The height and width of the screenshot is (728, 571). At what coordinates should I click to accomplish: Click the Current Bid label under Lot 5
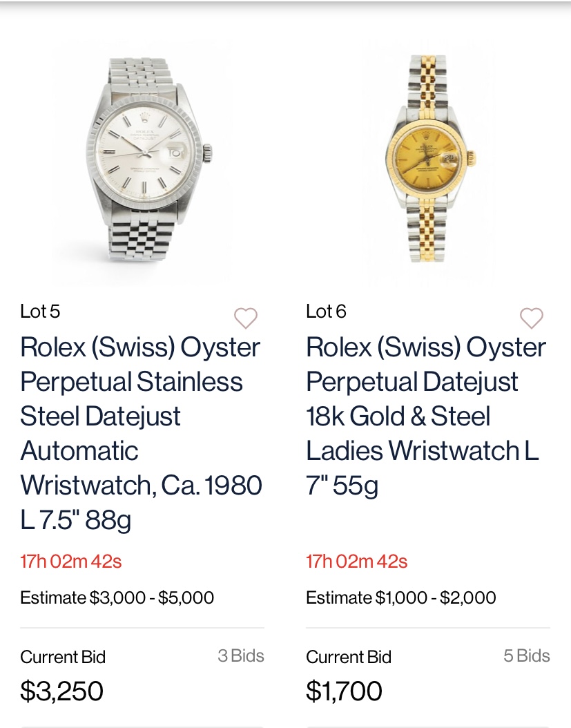(x=63, y=657)
